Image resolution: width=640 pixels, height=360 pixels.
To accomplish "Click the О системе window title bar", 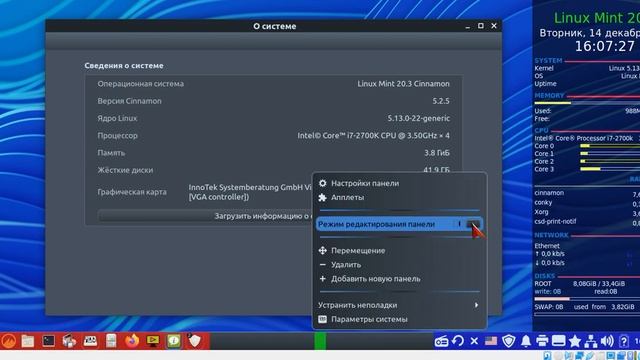I will point(274,26).
